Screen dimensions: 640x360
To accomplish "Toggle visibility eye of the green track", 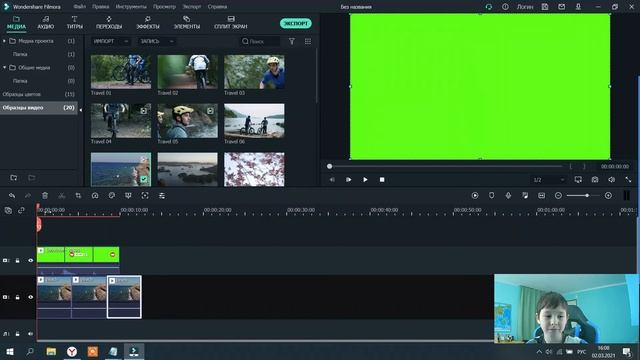I will coord(31,260).
